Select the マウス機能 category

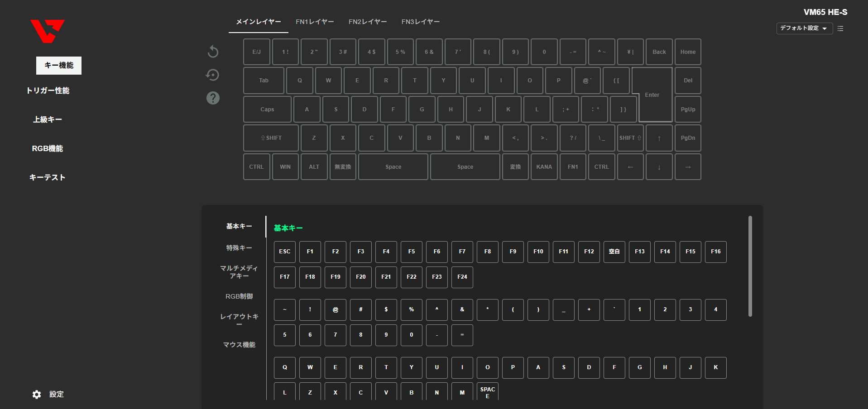pos(239,345)
